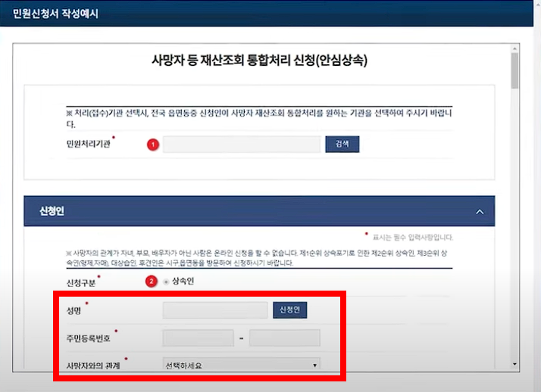Click the scrollbar down arrow
Image resolution: width=541 pixels, height=392 pixels.
pos(514,364)
